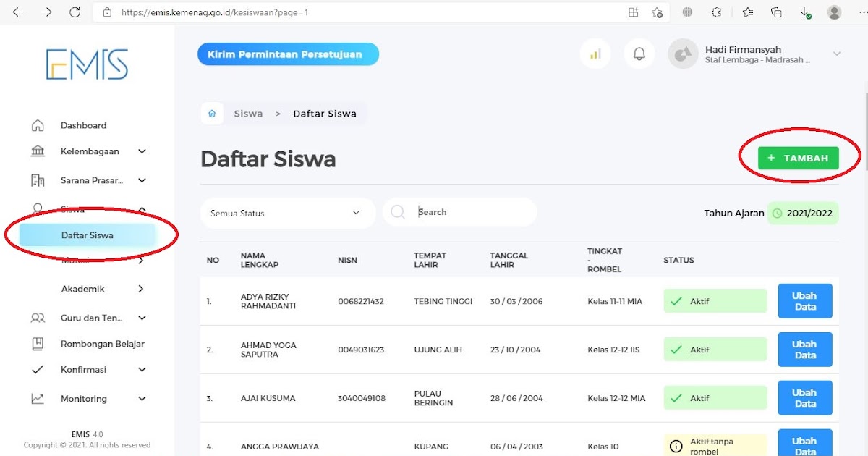The height and width of the screenshot is (456, 868).
Task: Open the Dashboard via the home icon
Action: (x=38, y=124)
